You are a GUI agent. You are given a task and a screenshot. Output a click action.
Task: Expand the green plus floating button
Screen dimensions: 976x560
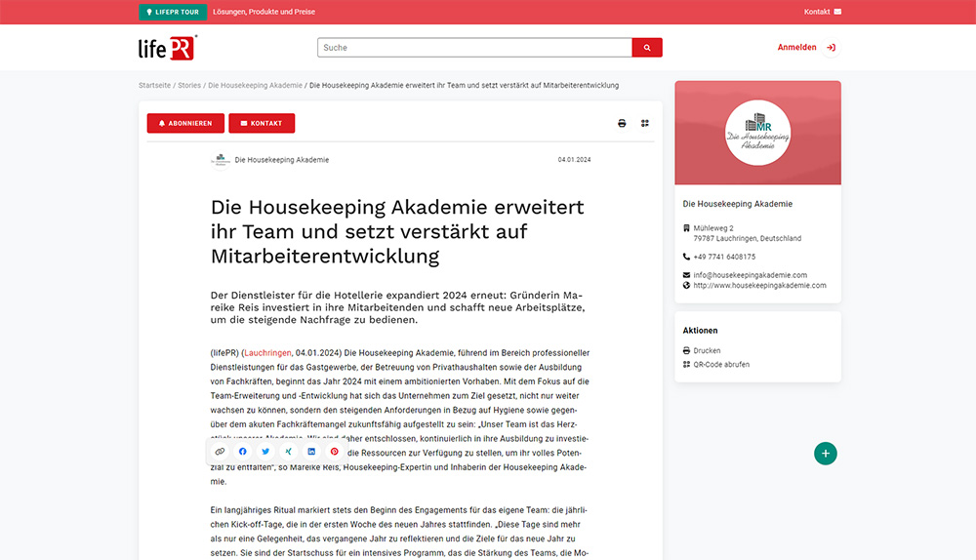coord(826,454)
